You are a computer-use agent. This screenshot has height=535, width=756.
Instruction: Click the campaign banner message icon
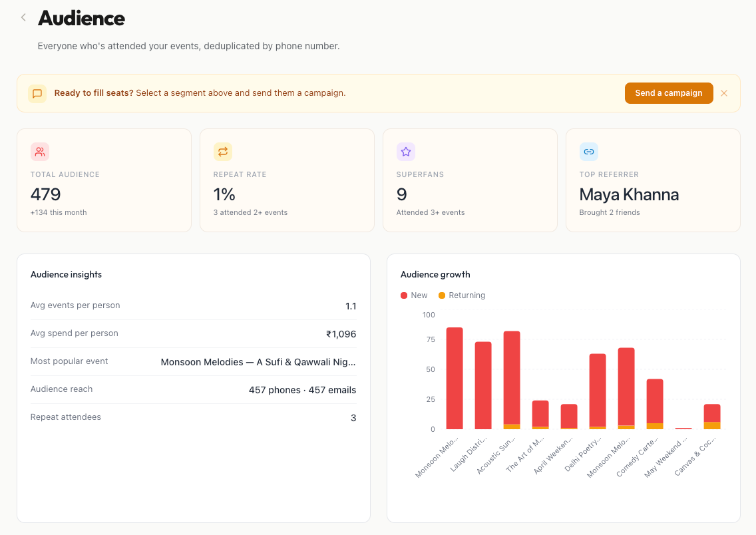tap(37, 93)
